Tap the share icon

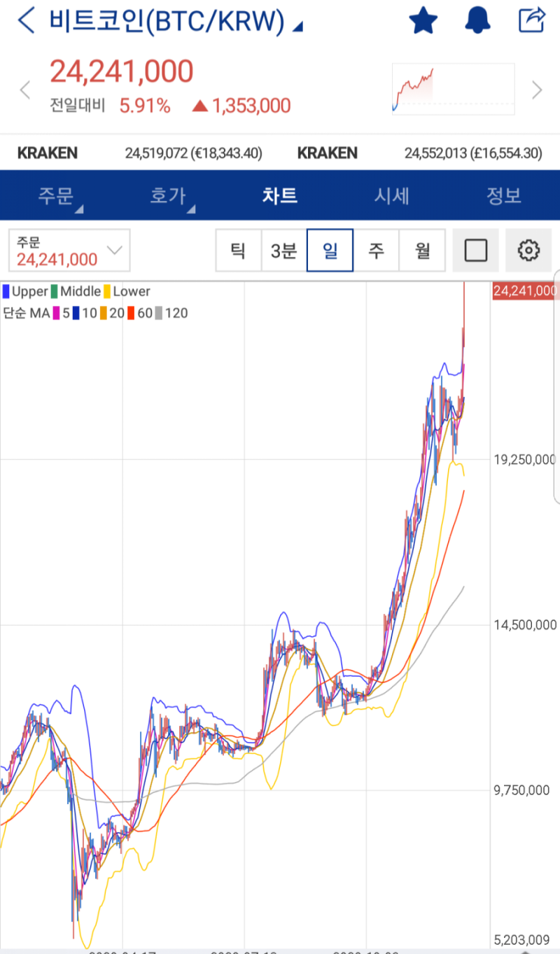(x=531, y=20)
